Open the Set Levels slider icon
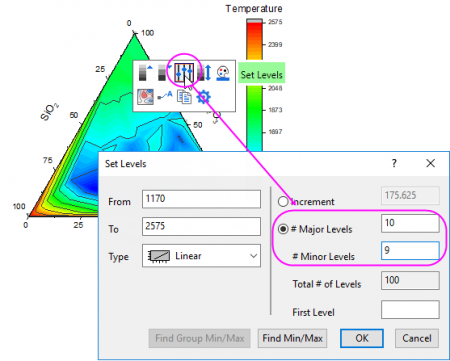Image resolution: width=450 pixels, height=361 pixels. [184, 73]
